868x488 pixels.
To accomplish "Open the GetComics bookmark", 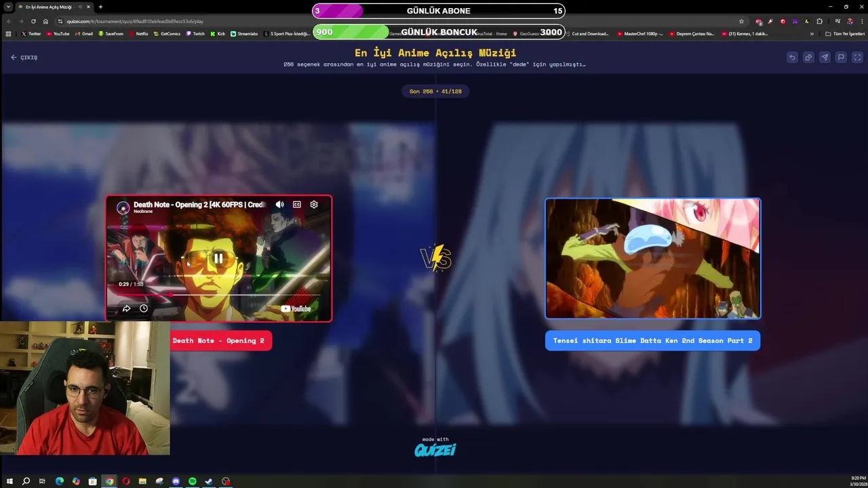I will point(167,33).
